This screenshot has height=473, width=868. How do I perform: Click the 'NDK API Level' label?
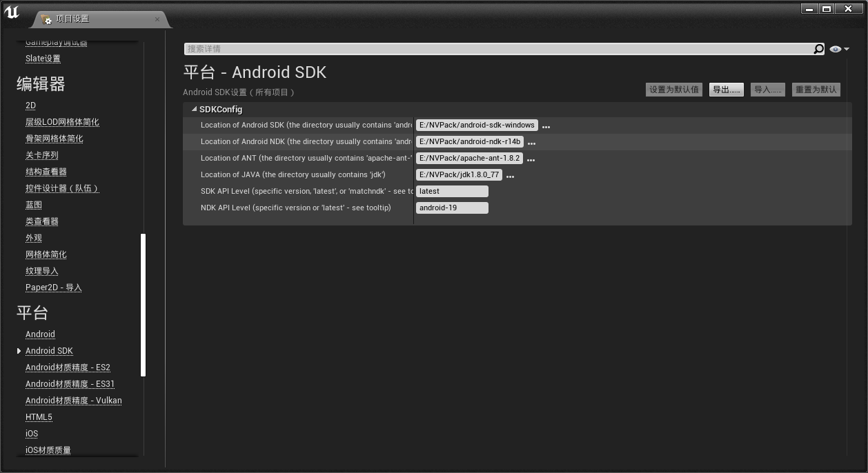point(296,208)
